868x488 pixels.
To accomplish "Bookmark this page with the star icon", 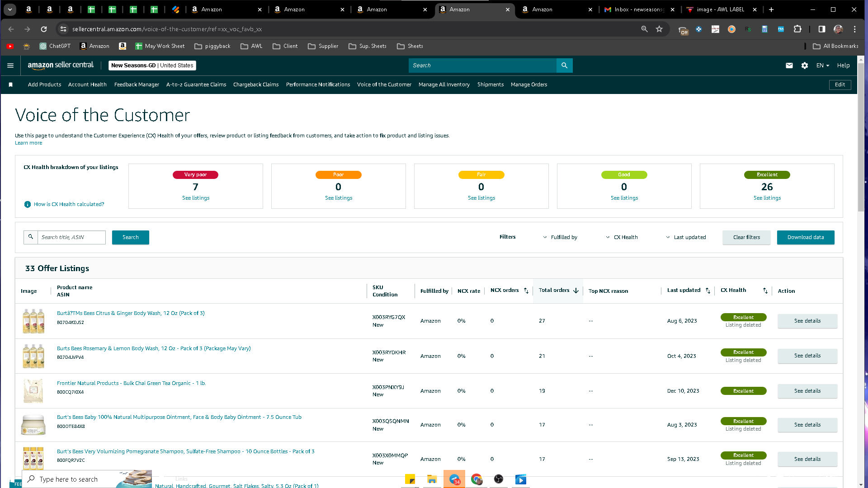I will click(659, 29).
